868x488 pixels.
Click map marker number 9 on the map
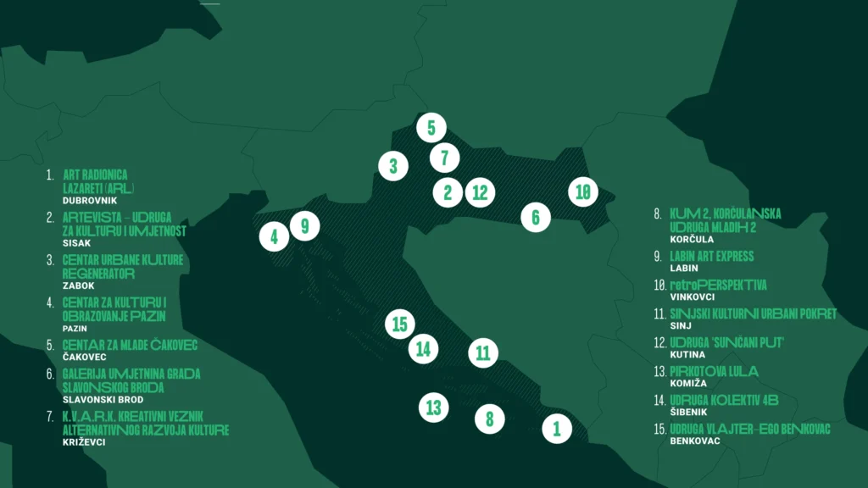point(304,226)
